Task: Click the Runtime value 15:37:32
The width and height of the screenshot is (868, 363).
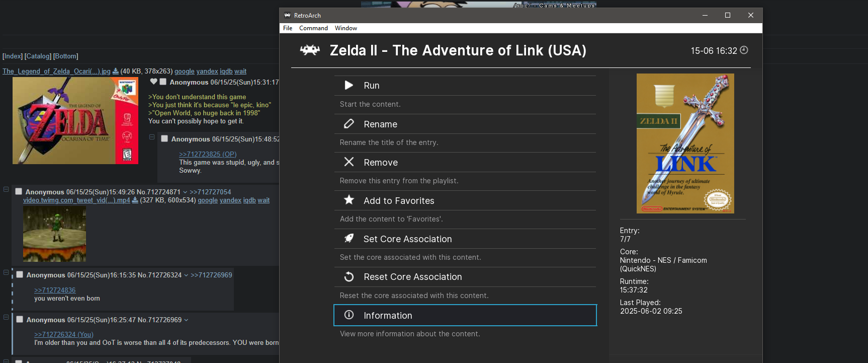Action: (x=634, y=290)
